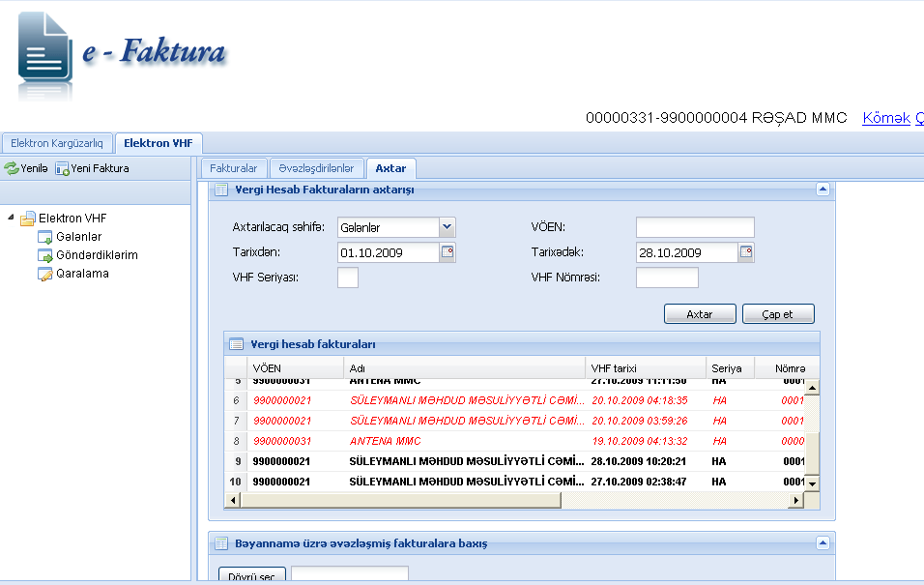The image size is (924, 585).
Task: Click the Gələnlər inbox icon
Action: click(44, 237)
